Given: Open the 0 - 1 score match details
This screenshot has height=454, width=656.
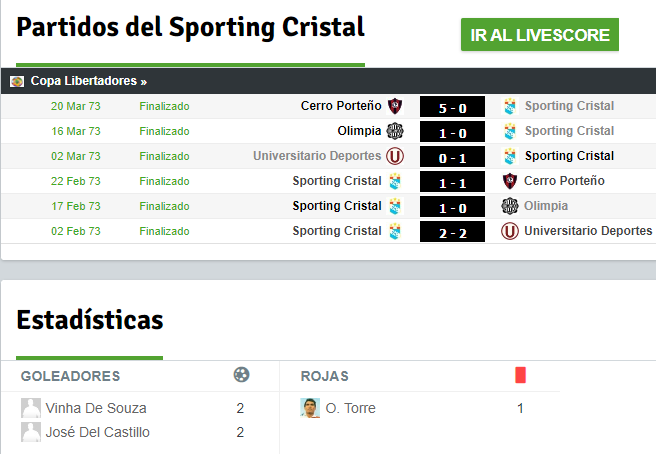Looking at the screenshot, I should click(x=452, y=157).
